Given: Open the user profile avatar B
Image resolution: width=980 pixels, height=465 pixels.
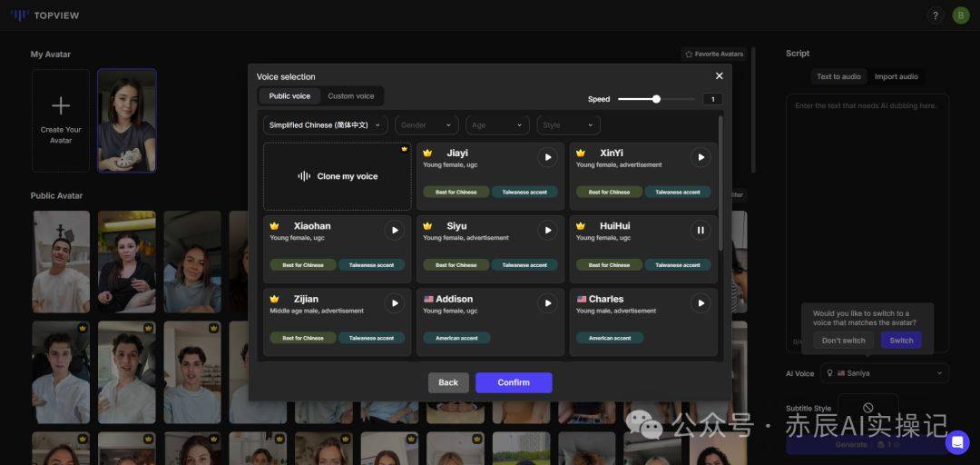Looking at the screenshot, I should point(961,15).
